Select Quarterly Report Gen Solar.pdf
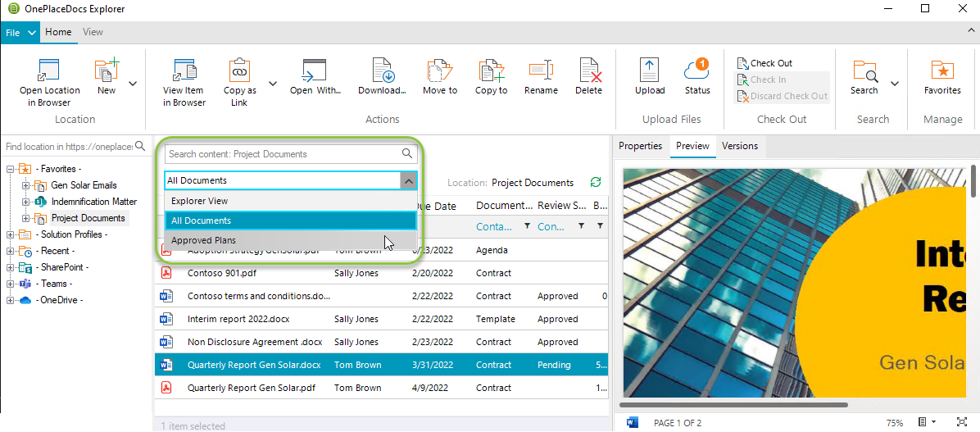The width and height of the screenshot is (980, 432). click(381, 388)
